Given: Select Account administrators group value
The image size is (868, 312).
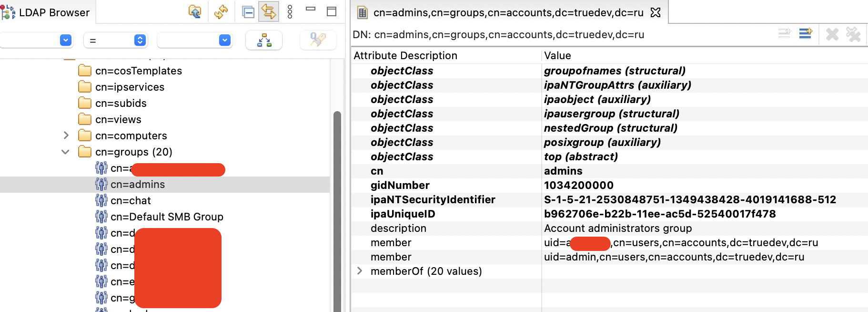Looking at the screenshot, I should (618, 228).
